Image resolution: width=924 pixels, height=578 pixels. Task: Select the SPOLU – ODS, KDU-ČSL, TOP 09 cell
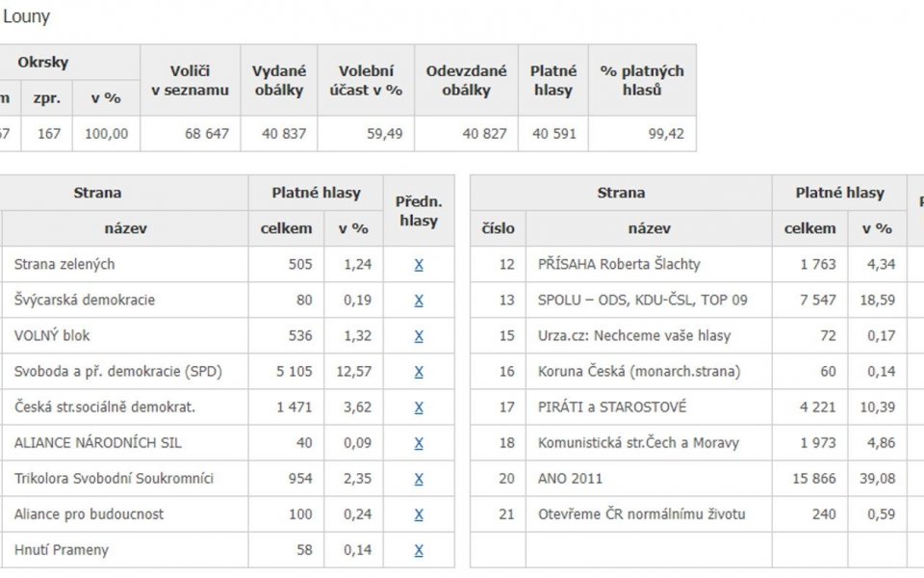pyautogui.click(x=649, y=300)
